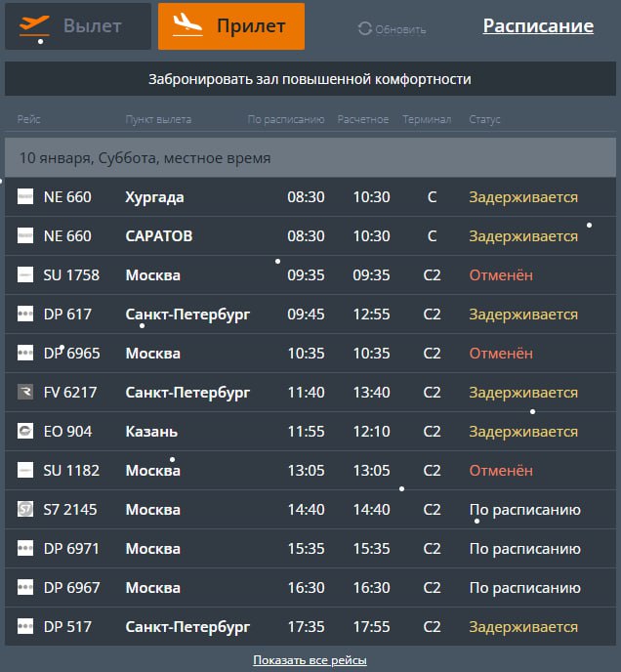Switch to the Вылет departures tab
The width and height of the screenshot is (621, 672).
coord(78,26)
